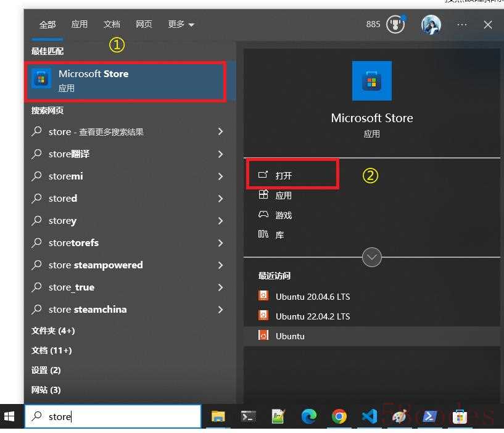The image size is (504, 433).
Task: Open Microsoft Store from the taskbar
Action: coord(460,416)
